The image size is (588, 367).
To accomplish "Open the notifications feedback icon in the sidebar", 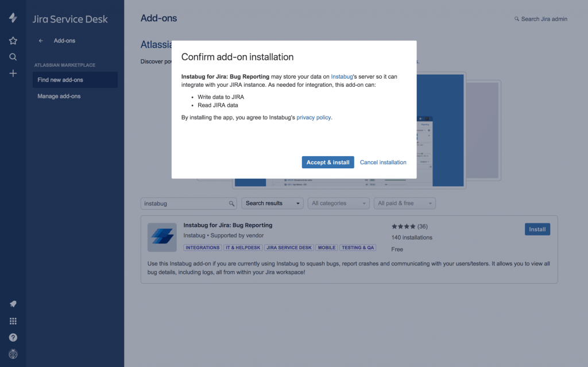I will pos(13,304).
